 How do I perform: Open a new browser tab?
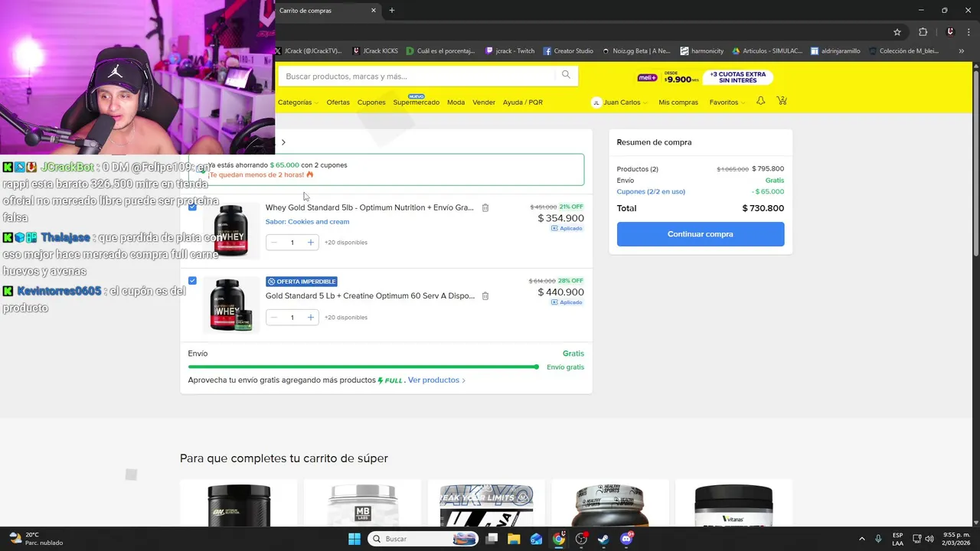(392, 11)
